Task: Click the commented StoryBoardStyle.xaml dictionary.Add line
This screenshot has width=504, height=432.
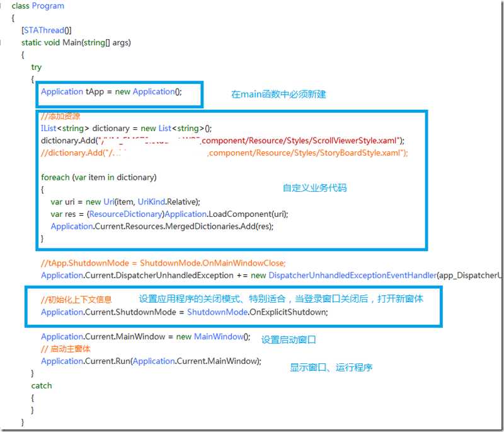Action: point(224,153)
